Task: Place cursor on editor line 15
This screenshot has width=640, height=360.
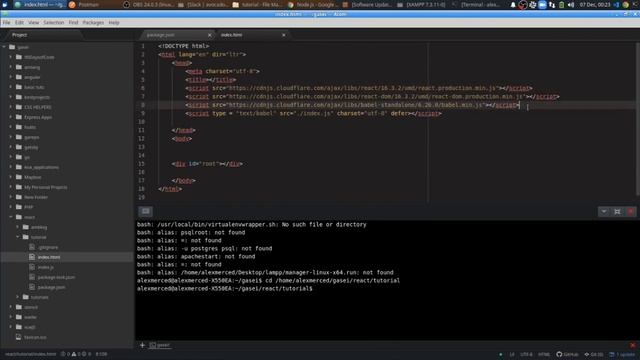Action: 207,164
